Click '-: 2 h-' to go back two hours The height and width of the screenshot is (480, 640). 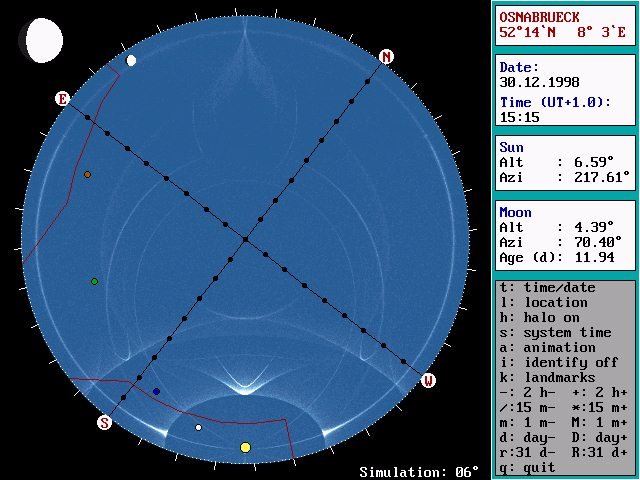[x=527, y=392]
